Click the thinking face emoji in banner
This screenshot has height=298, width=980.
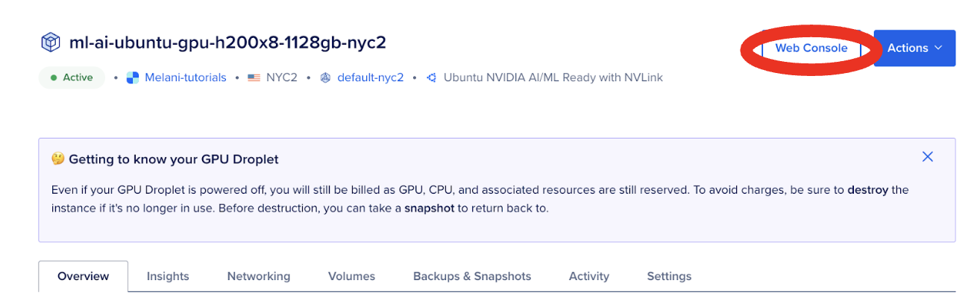57,159
